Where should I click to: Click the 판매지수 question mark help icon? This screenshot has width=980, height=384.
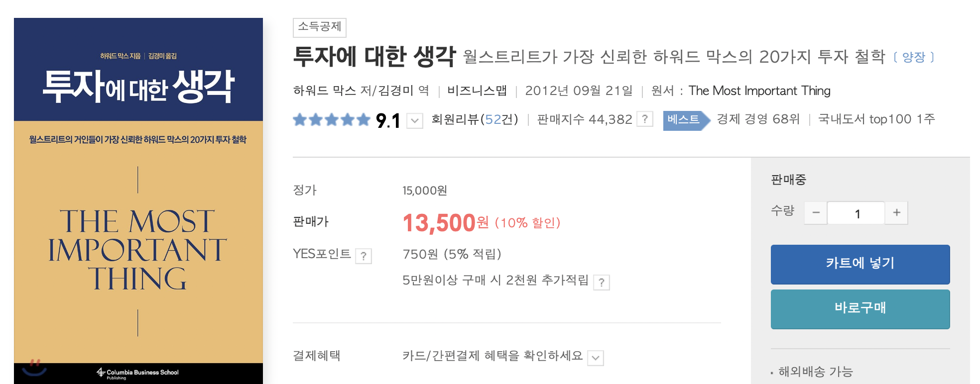[645, 119]
